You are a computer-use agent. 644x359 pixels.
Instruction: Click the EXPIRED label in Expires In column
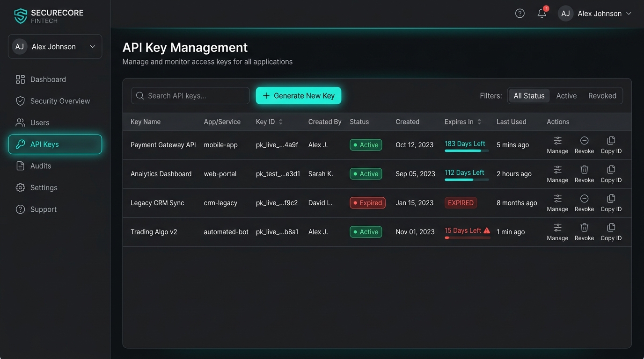point(461,203)
